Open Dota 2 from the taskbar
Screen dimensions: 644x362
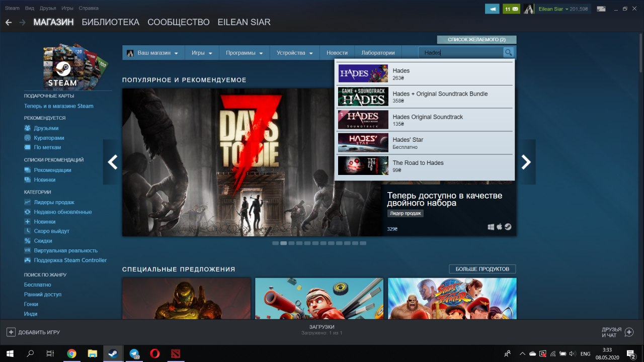click(175, 353)
